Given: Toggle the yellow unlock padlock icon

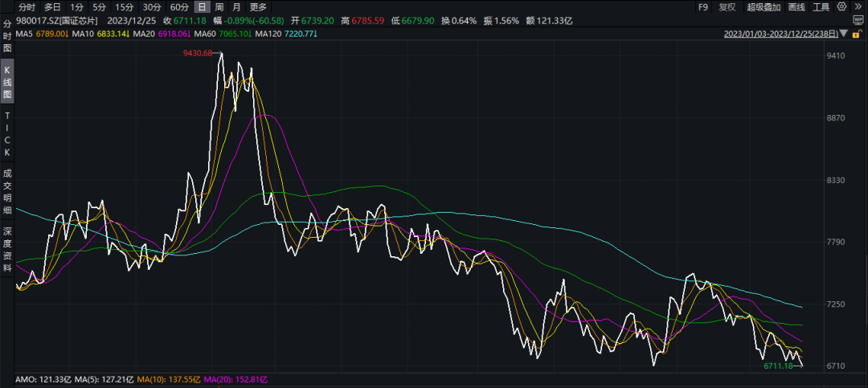Looking at the screenshot, I should tap(858, 33).
